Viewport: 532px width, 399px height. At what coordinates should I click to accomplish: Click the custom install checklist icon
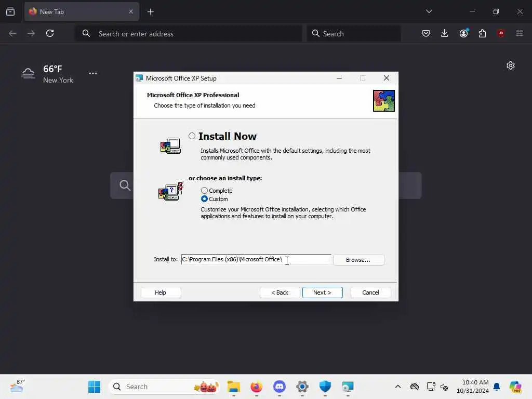pyautogui.click(x=170, y=191)
